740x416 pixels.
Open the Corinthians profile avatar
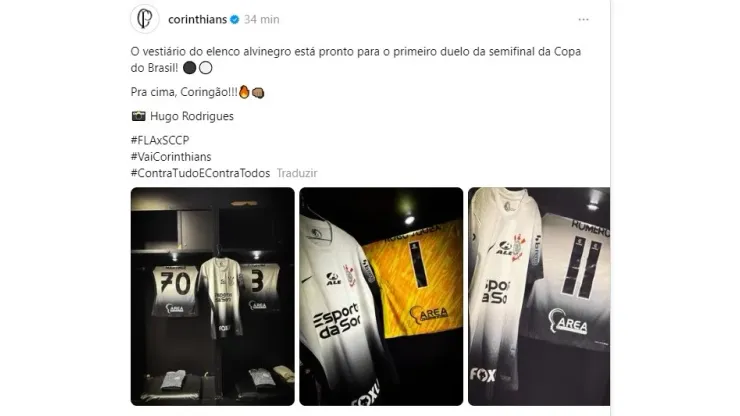pos(144,19)
